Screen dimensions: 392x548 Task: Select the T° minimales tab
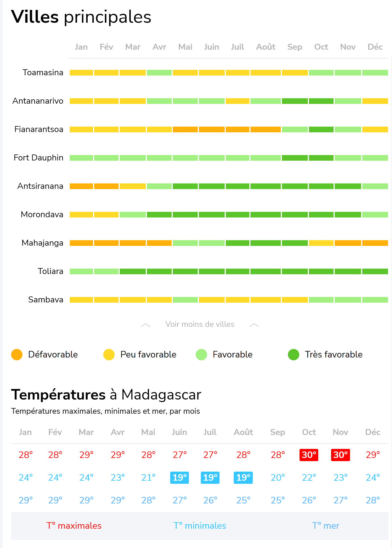pos(200,526)
